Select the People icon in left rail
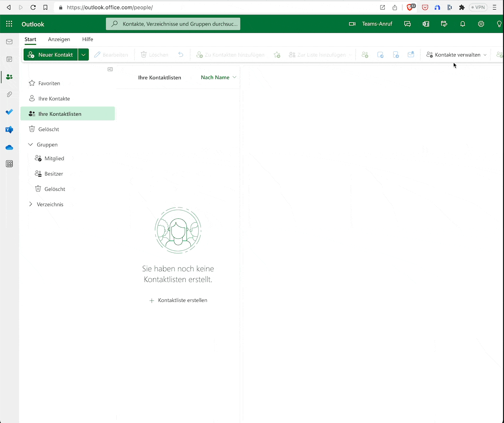The image size is (504, 423). point(9,77)
